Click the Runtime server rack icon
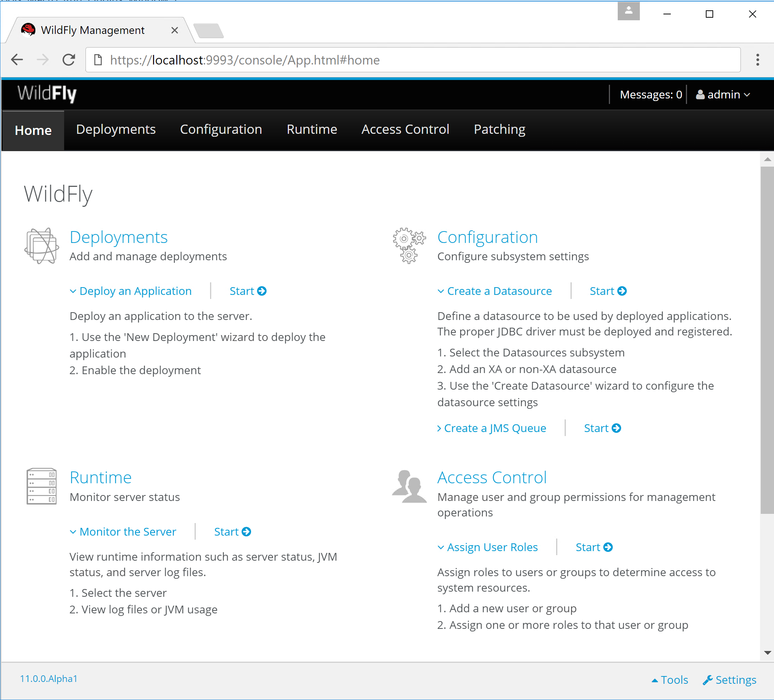 tap(41, 486)
